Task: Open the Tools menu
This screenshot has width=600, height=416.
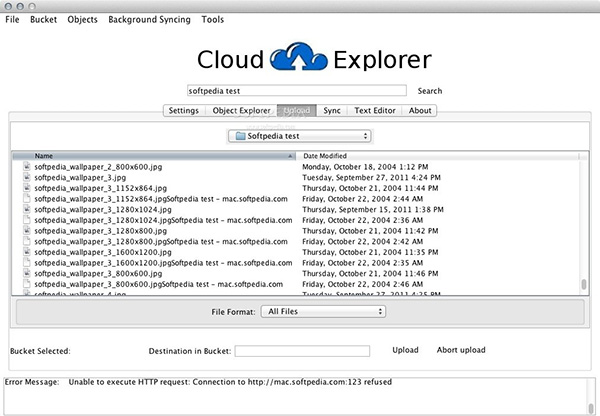Action: [x=213, y=20]
